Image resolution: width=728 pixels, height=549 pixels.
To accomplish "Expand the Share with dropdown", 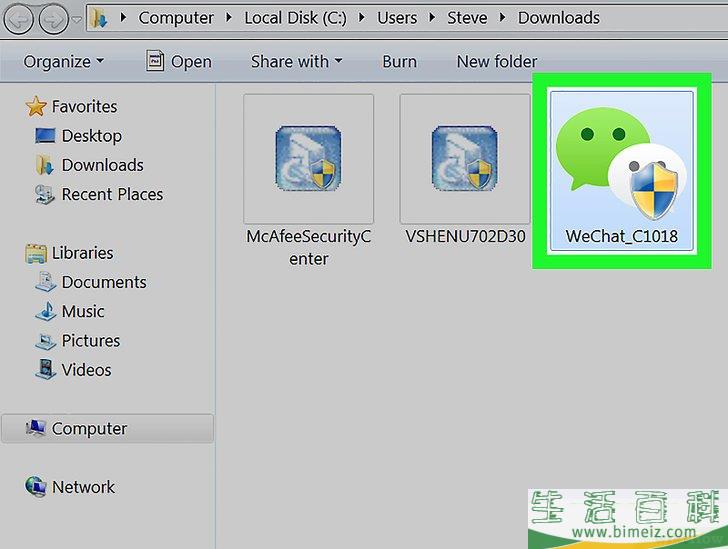I will pos(296,62).
